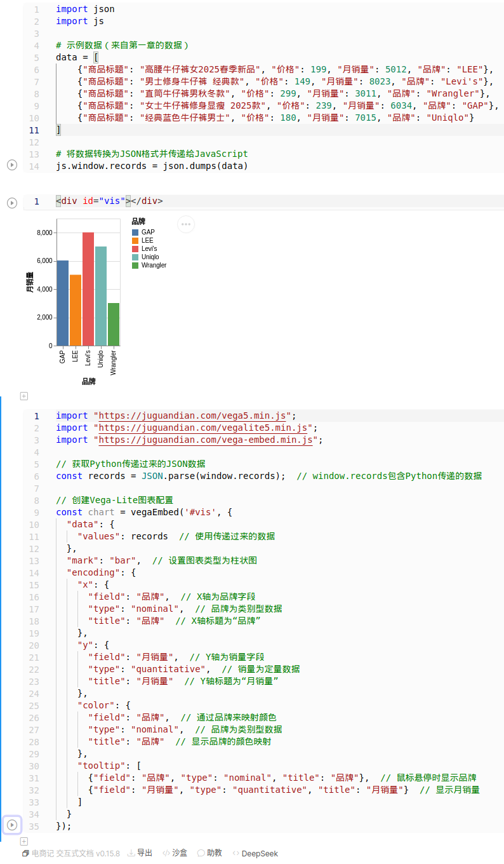Click the "tooltip": [ line
Viewport: 504px width, 864px height.
click(109, 766)
